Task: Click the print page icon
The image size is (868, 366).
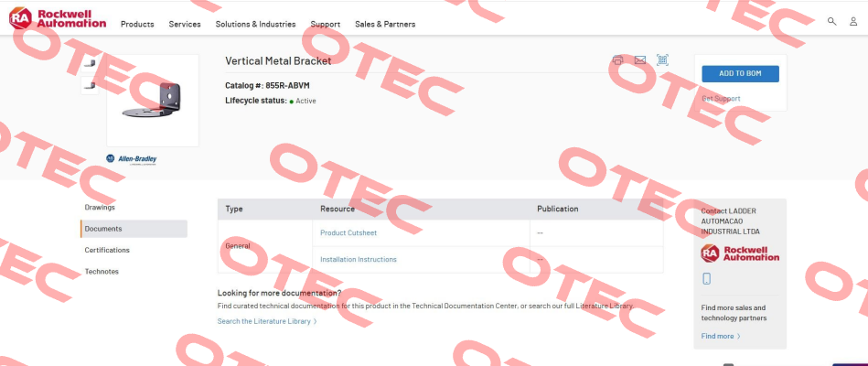Action: pyautogui.click(x=617, y=59)
